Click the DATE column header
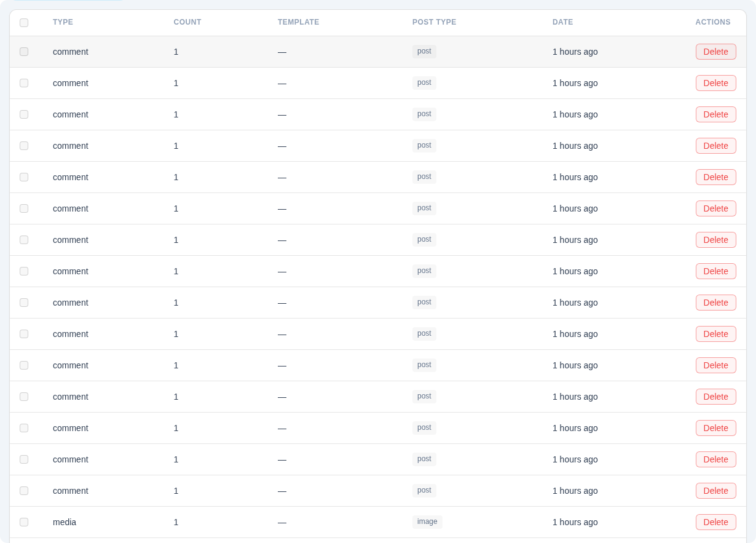756x543 pixels. (x=562, y=22)
